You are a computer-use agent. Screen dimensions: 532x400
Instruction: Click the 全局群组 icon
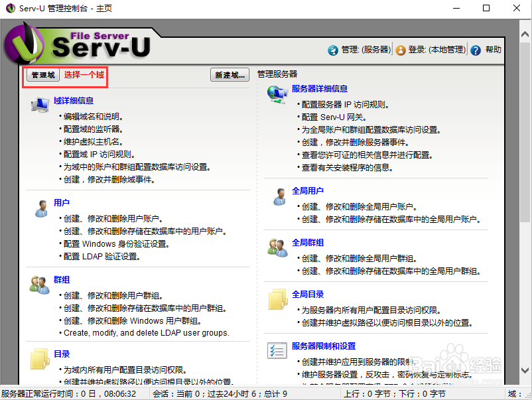coord(279,246)
